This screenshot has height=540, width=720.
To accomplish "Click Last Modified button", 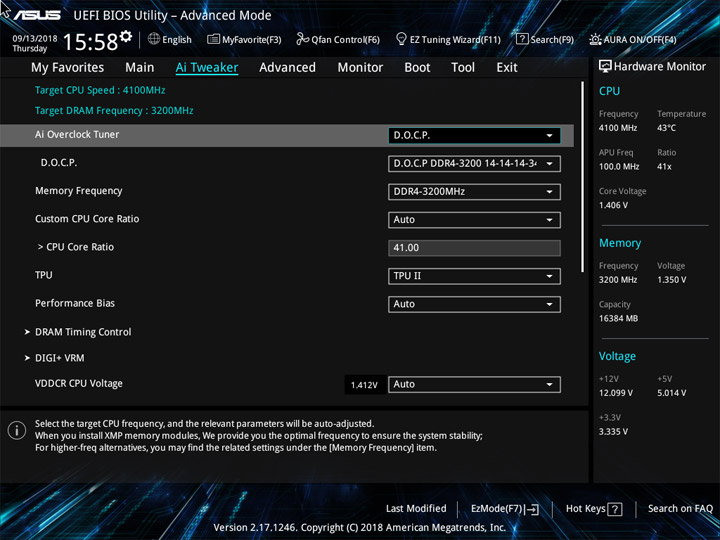I will 416,509.
